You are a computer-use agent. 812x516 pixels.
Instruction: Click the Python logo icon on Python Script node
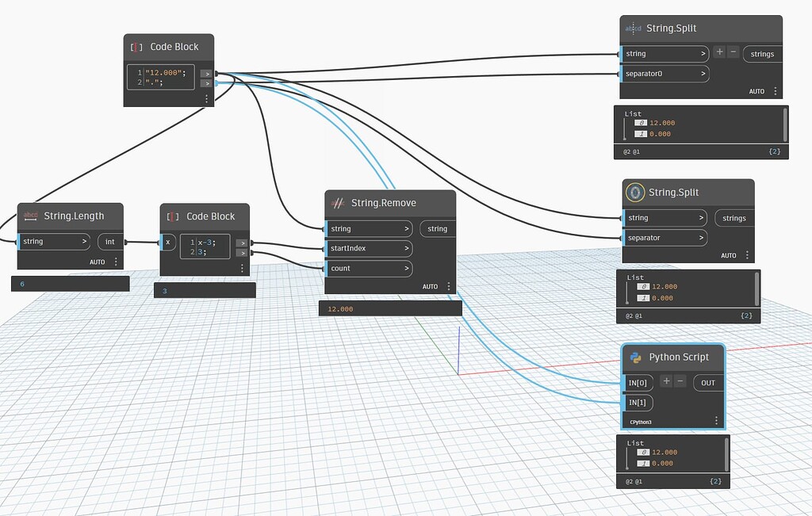coord(634,357)
